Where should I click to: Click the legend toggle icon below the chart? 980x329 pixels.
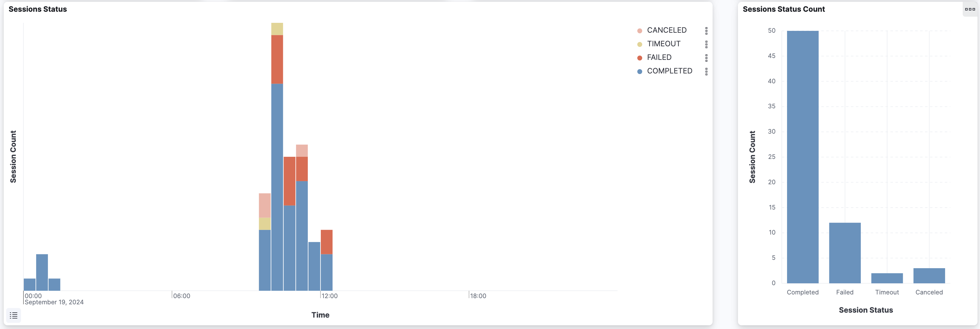pos(14,315)
